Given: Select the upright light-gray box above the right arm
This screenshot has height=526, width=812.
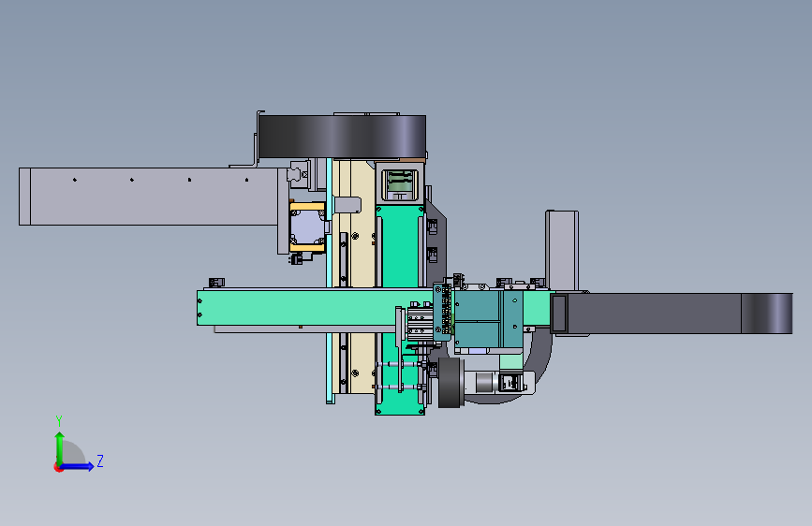Looking at the screenshot, I should pos(562,251).
